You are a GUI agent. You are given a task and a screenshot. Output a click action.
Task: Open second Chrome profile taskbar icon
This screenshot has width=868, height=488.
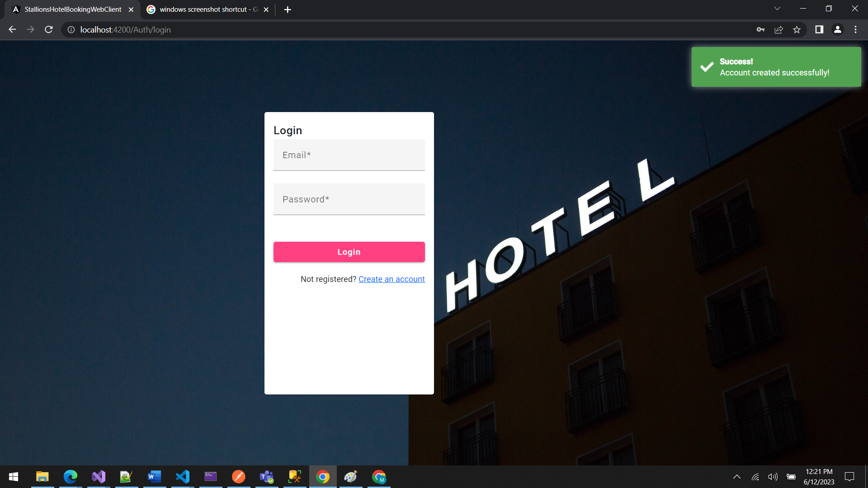coord(379,477)
